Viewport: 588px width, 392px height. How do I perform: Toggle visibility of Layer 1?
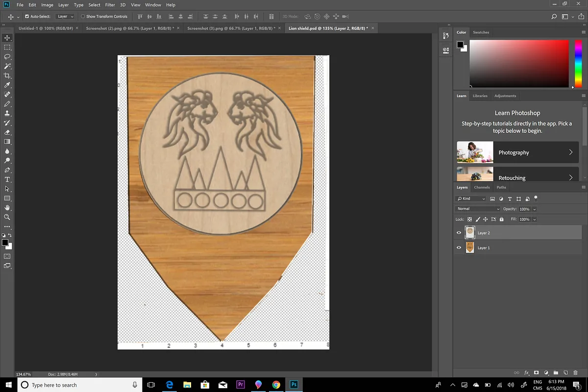459,248
